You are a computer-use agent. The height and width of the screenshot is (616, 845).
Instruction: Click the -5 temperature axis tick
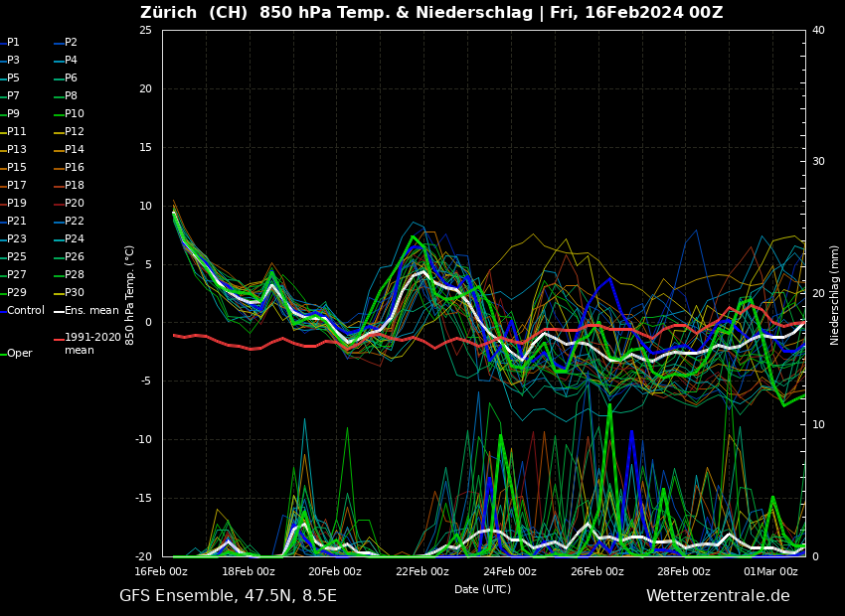[146, 382]
